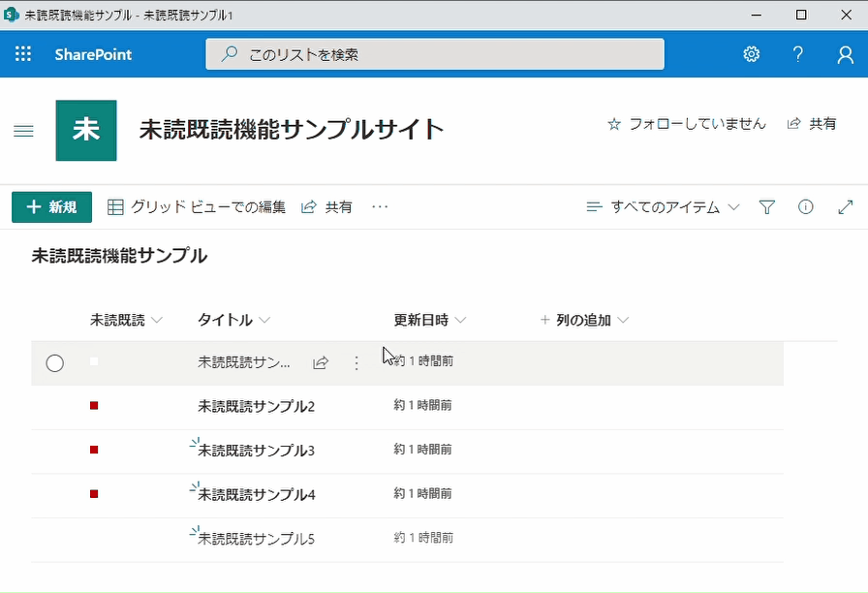The width and height of the screenshot is (868, 593).
Task: Open the すべてのアイテム view dropdown
Action: tap(663, 207)
